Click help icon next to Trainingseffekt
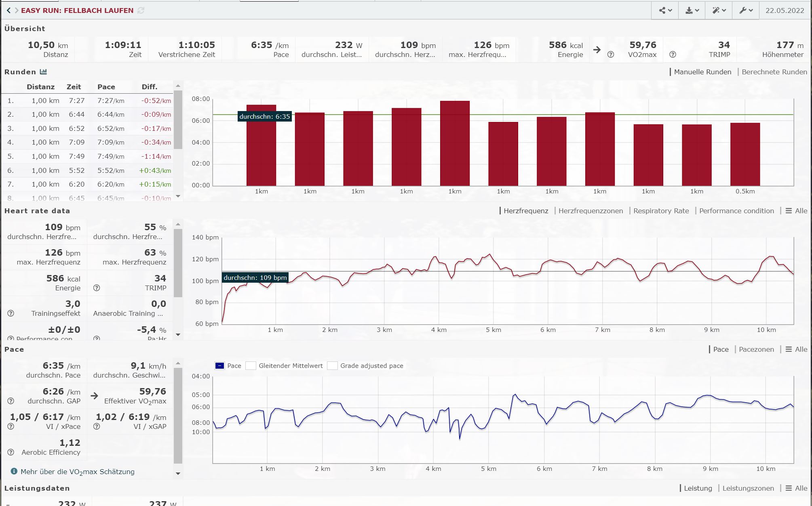Viewport: 812px width, 506px height. [11, 313]
